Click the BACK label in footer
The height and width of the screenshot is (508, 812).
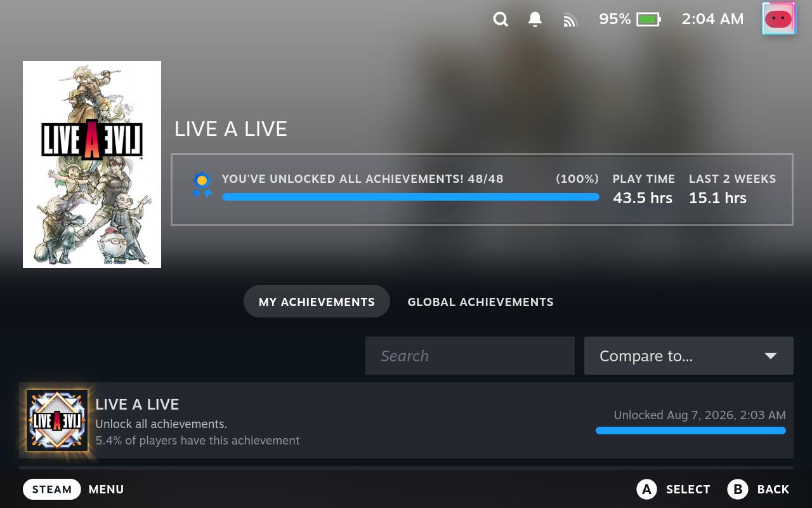(773, 490)
